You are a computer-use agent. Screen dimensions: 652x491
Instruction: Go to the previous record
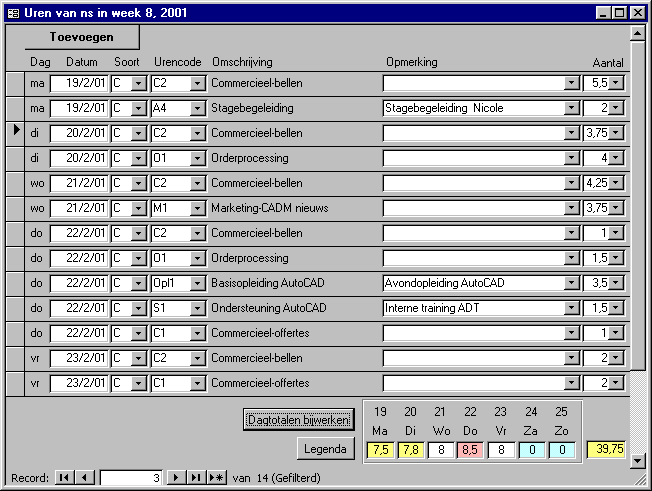click(84, 478)
